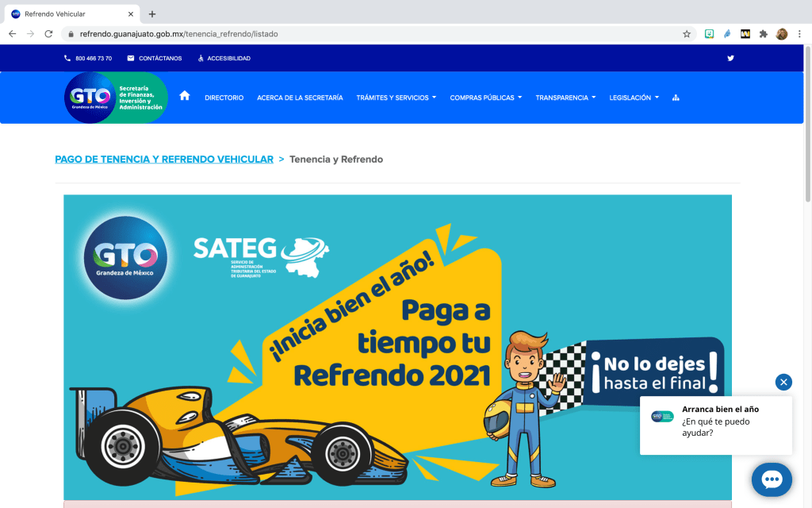Bookmark this page with star icon
Viewport: 812px width, 508px height.
tap(687, 34)
